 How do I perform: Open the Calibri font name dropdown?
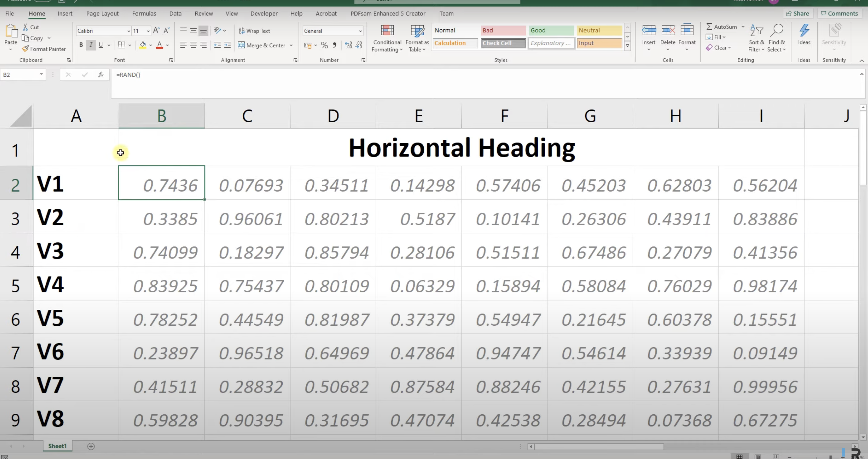click(128, 31)
